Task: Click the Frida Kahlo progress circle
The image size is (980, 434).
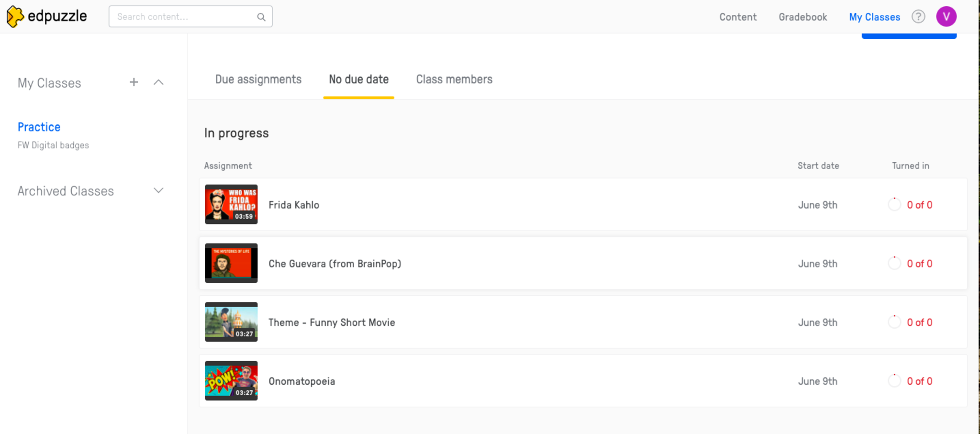Action: (x=894, y=205)
